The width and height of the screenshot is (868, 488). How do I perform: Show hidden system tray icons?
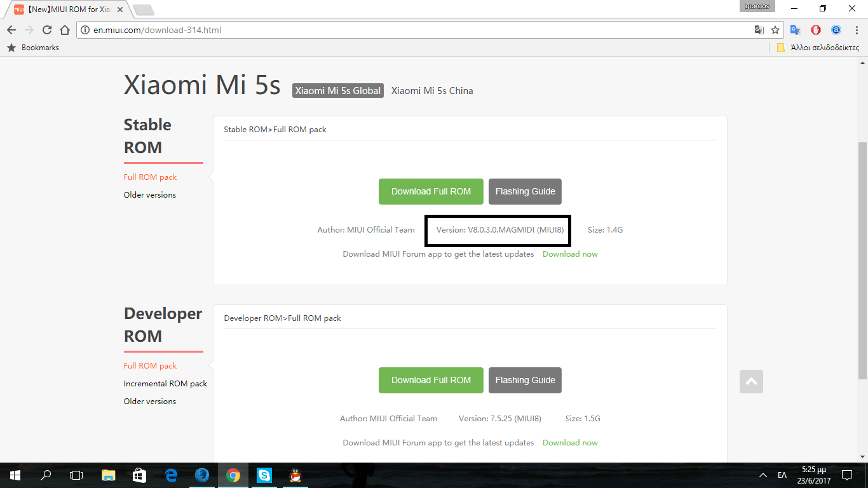pyautogui.click(x=763, y=475)
